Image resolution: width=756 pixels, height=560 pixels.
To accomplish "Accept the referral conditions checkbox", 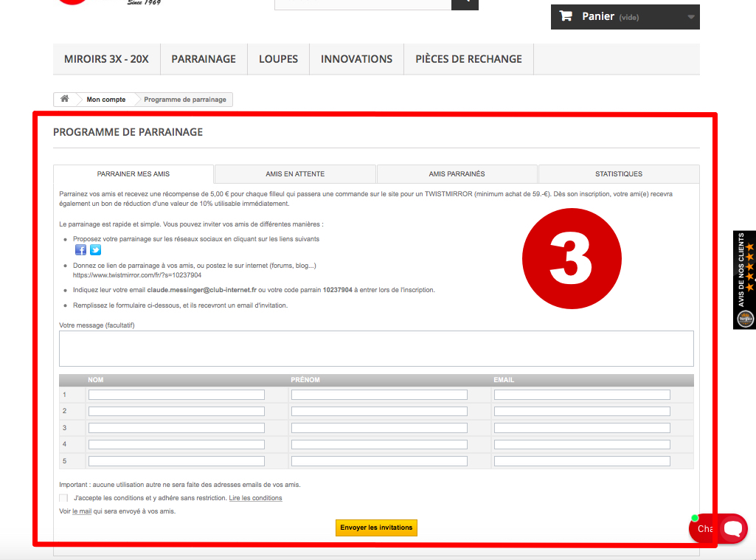I will 63,498.
